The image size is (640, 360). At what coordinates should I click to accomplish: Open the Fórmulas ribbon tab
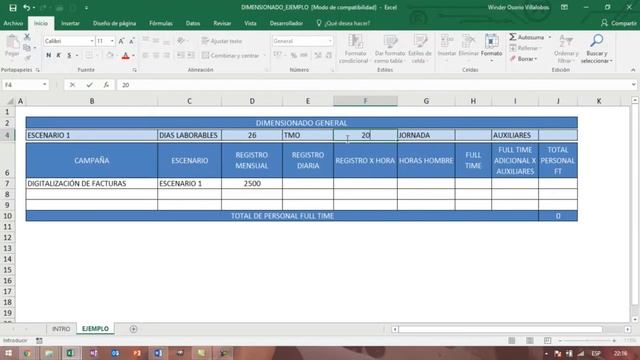(x=161, y=23)
